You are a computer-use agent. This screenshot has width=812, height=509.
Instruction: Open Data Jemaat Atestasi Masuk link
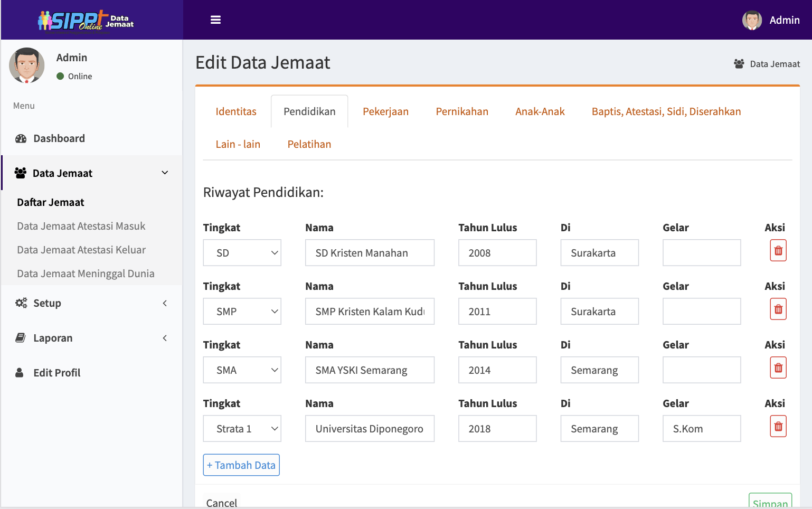pyautogui.click(x=81, y=226)
